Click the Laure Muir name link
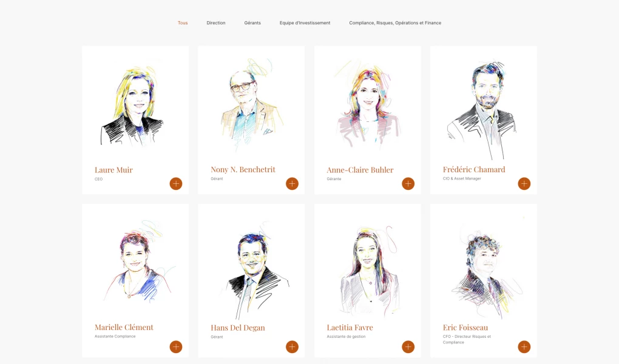This screenshot has height=364, width=619. coord(113,170)
